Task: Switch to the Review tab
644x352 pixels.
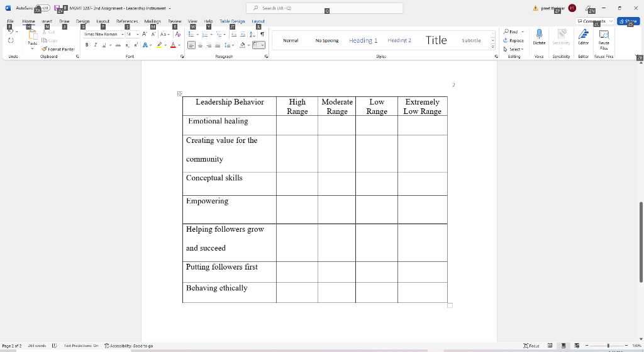Action: coord(175,21)
